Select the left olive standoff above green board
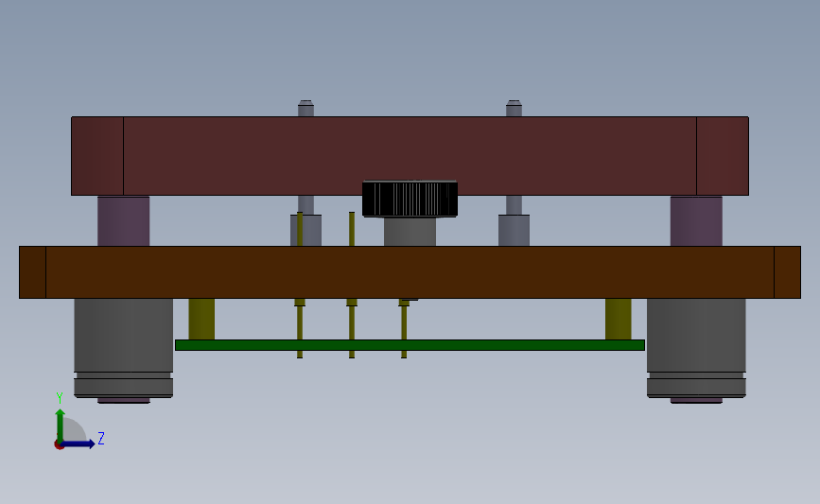820x504 pixels. point(201,320)
